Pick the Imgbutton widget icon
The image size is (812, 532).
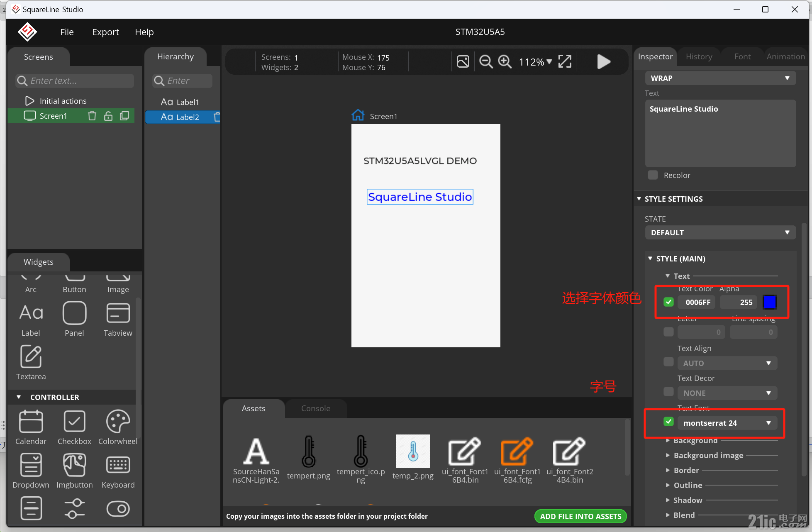coord(74,465)
